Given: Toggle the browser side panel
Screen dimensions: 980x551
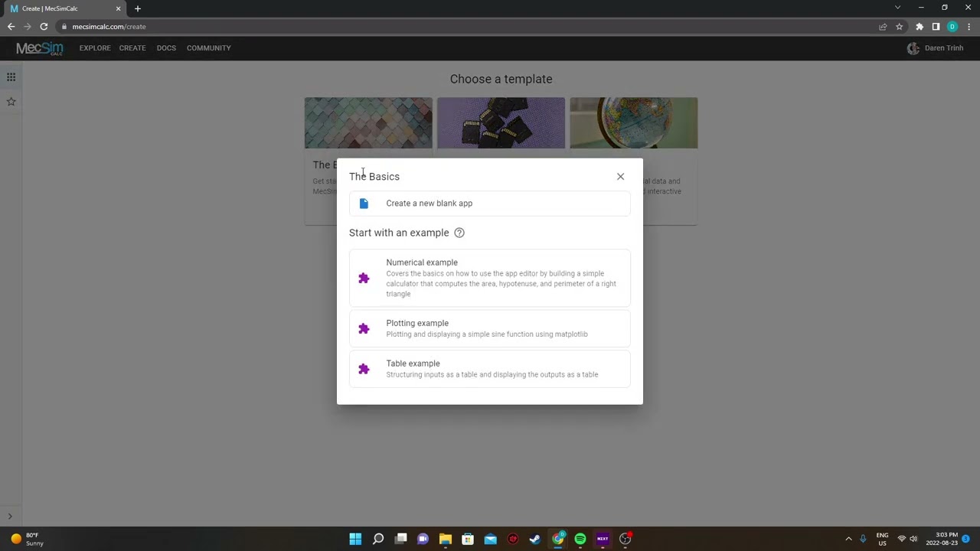Looking at the screenshot, I should (x=936, y=27).
